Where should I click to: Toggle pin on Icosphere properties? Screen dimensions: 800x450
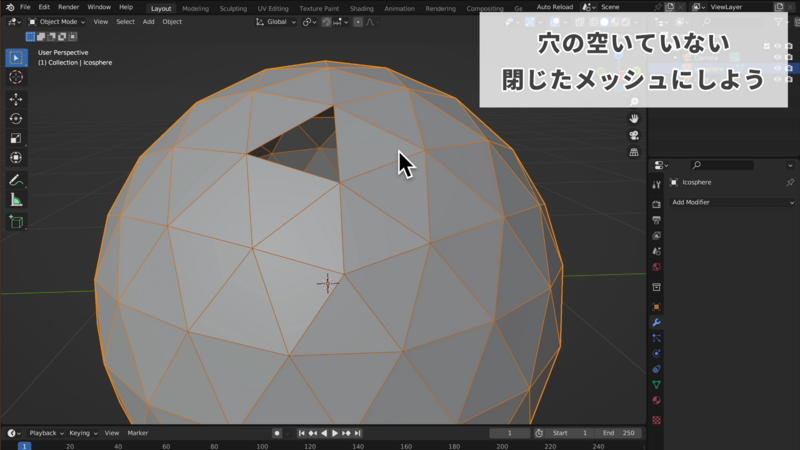coord(790,183)
